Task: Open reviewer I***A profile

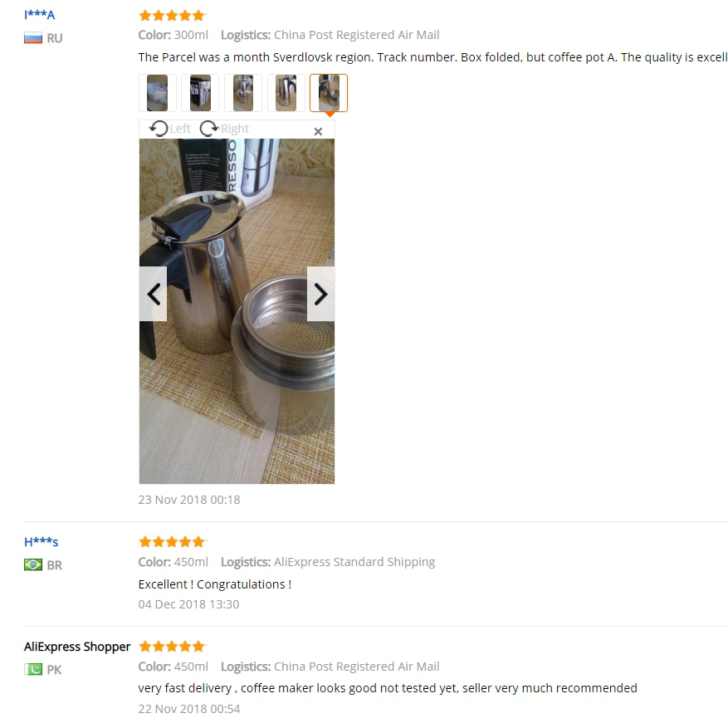Action: (40, 15)
